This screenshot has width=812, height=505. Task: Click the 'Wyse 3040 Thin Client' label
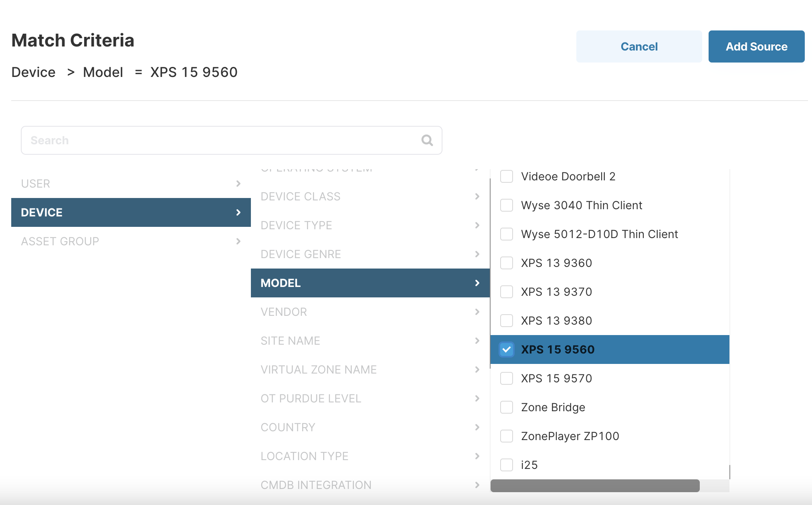point(582,205)
